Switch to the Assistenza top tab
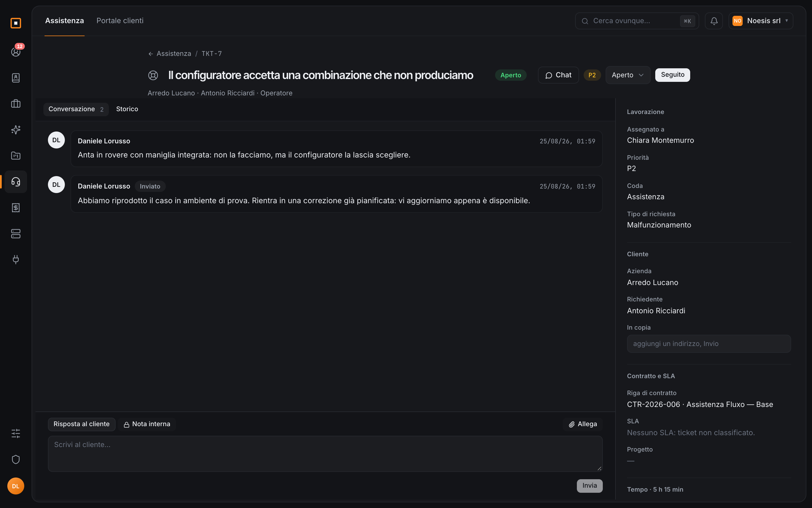This screenshot has width=812, height=508. click(64, 21)
